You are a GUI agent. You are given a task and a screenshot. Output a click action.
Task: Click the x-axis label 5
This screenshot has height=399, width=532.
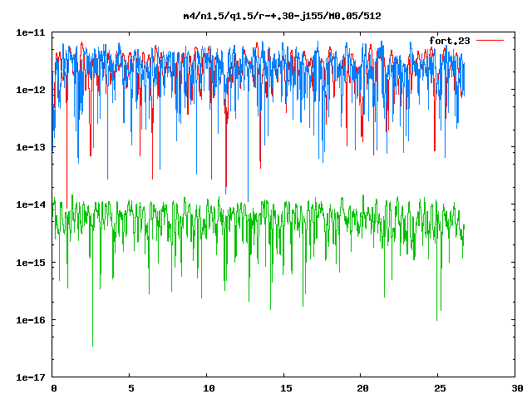point(131,388)
